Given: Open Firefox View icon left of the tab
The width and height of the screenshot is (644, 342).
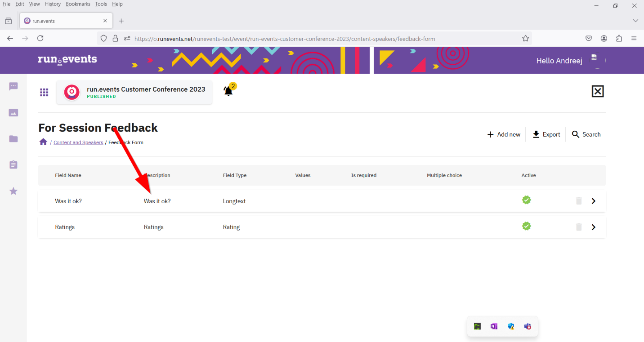Looking at the screenshot, I should pyautogui.click(x=8, y=21).
